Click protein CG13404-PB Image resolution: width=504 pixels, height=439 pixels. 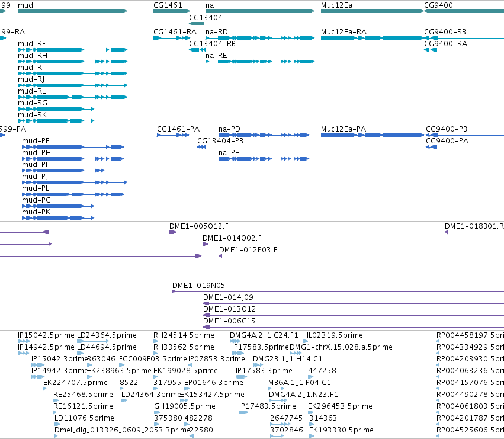tap(201, 147)
